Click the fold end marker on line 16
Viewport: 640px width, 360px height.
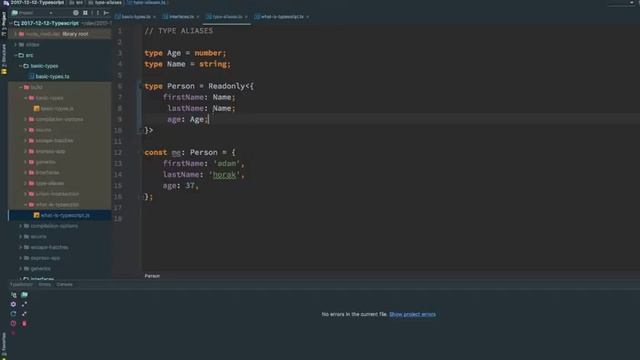[140, 197]
